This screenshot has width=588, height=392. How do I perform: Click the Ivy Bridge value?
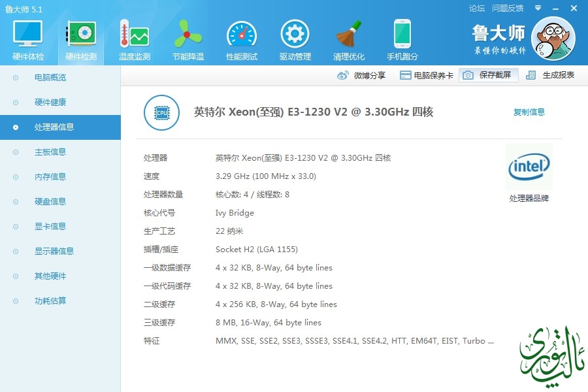click(x=235, y=213)
